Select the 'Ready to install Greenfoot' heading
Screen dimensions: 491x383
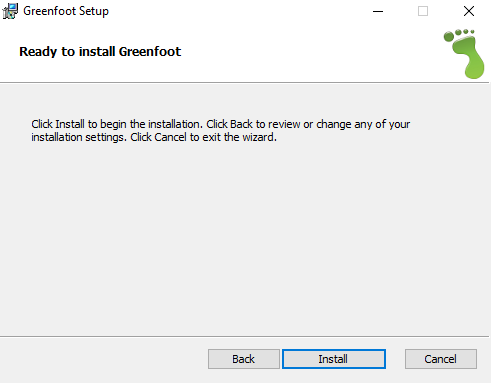coord(100,52)
